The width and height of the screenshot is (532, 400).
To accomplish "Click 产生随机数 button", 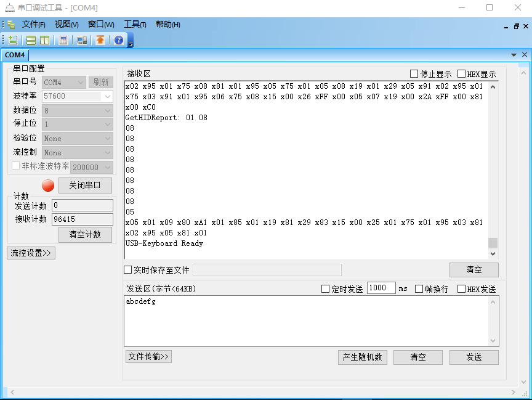I will pos(362,357).
